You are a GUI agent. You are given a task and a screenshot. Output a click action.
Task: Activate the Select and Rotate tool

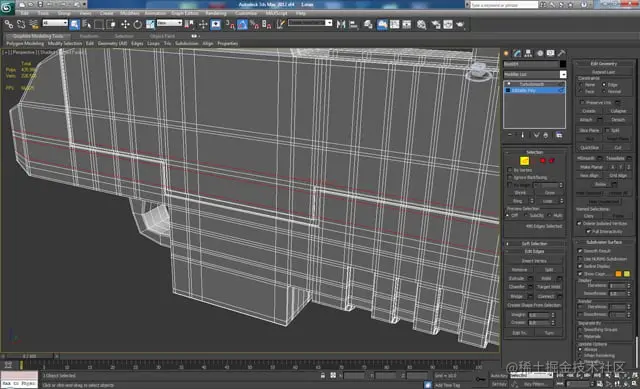[x=138, y=24]
